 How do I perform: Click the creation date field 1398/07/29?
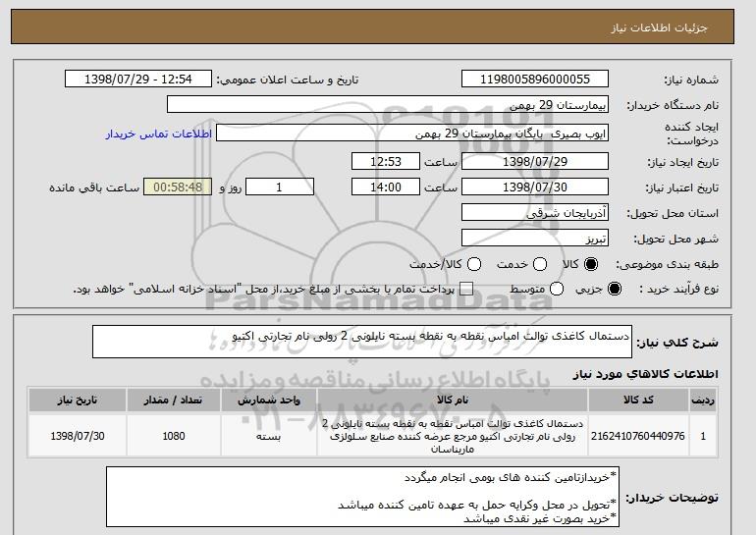pyautogui.click(x=535, y=161)
